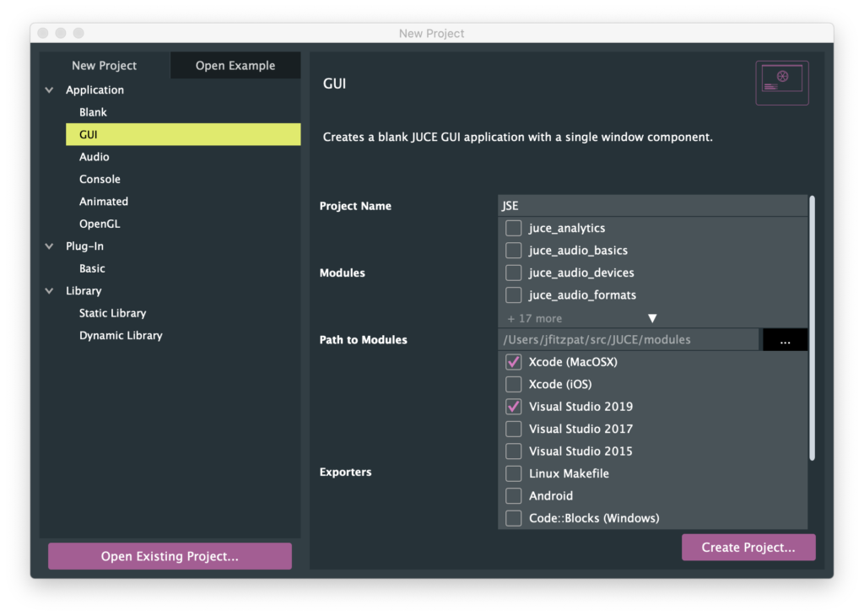The image size is (864, 616).
Task: Select the OpenGL application template
Action: (x=100, y=224)
